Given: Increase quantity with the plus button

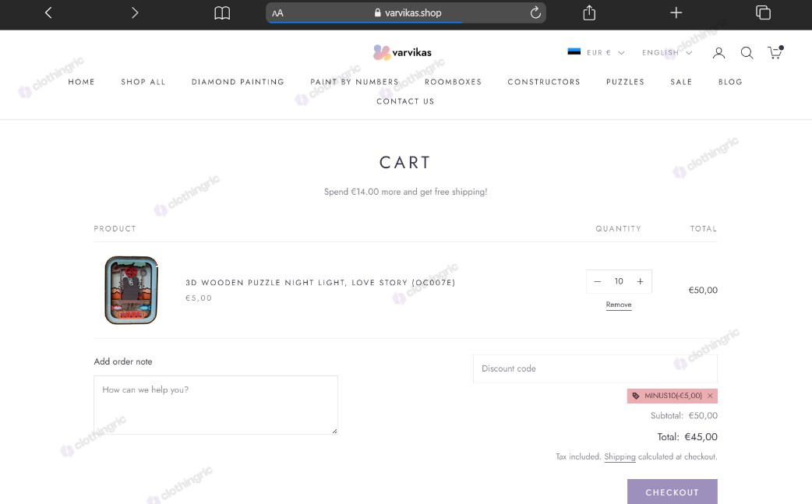Looking at the screenshot, I should (640, 281).
